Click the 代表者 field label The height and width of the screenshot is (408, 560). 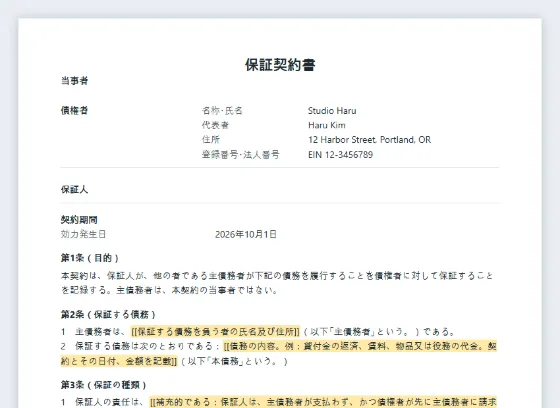[x=215, y=125]
